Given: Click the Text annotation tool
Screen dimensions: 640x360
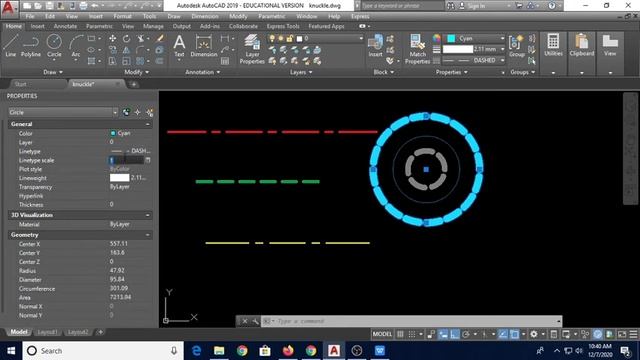Looking at the screenshot, I should coord(179,46).
